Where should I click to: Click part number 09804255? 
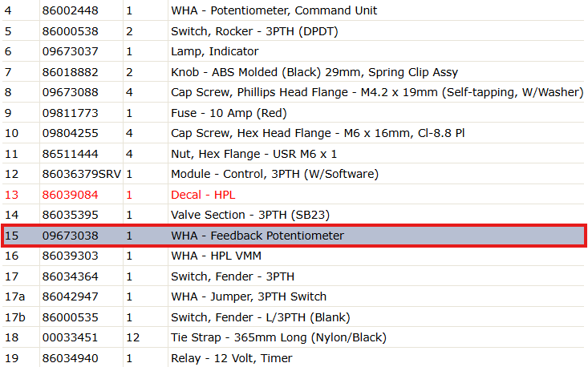point(70,133)
